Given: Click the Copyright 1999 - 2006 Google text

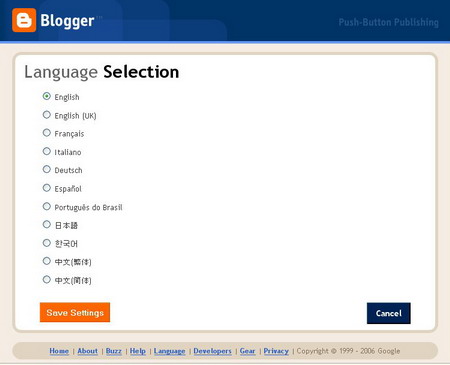Looking at the screenshot, I should (x=348, y=351).
